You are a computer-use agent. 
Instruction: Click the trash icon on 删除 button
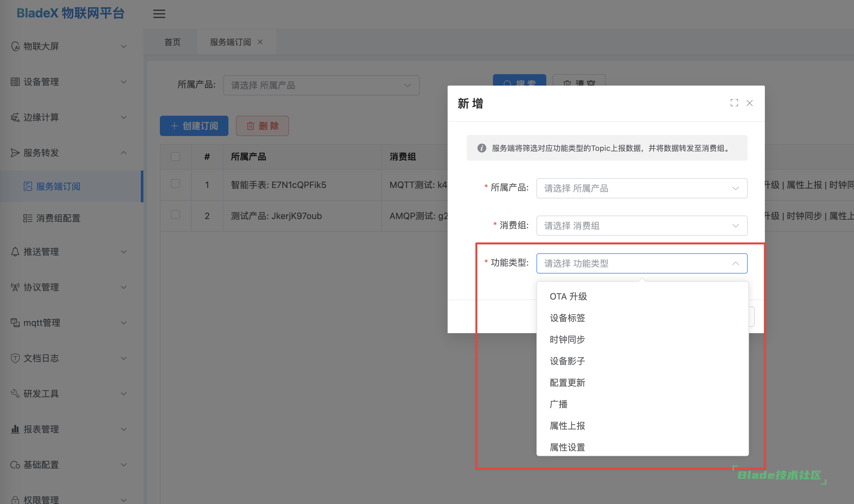click(250, 126)
